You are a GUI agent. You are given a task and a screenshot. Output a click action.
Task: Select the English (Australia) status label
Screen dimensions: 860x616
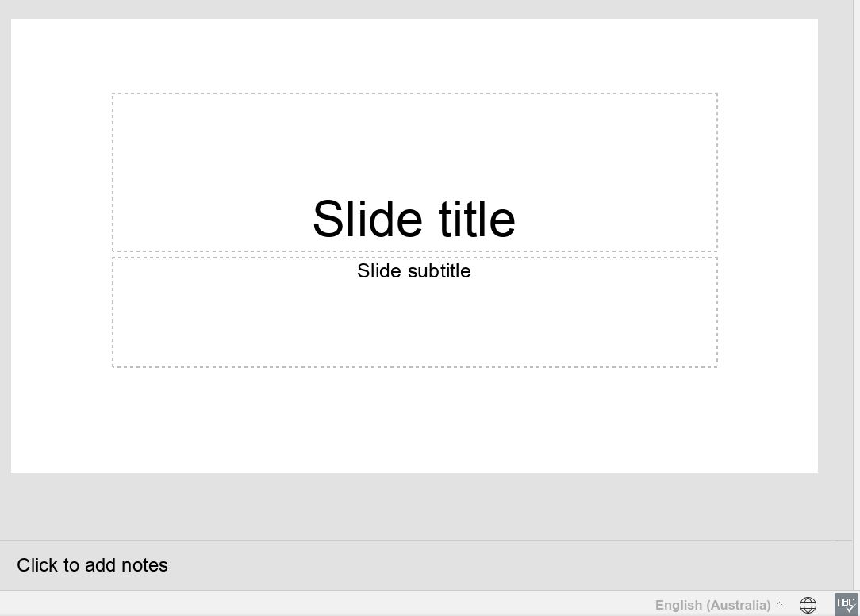tap(712, 605)
